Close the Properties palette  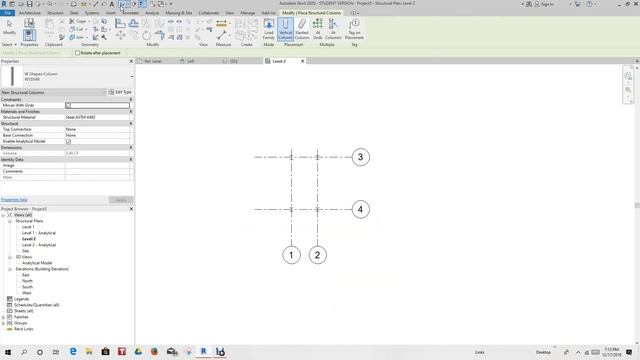pyautogui.click(x=131, y=61)
